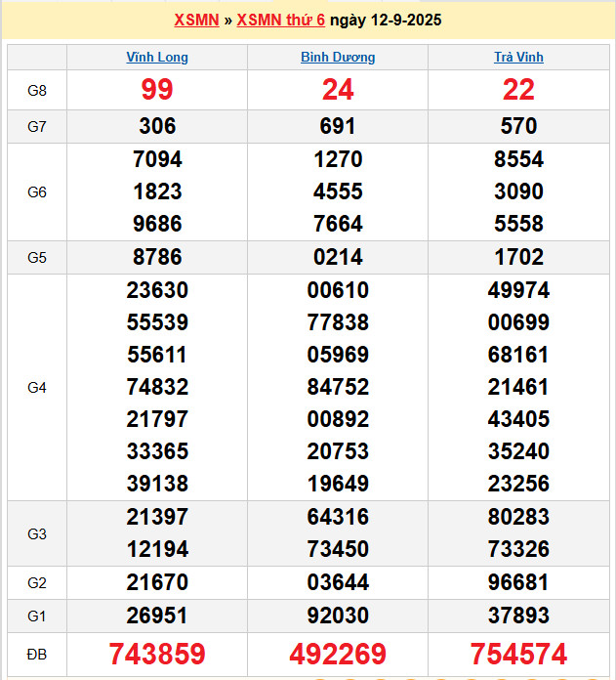
Task: Select G4 result 23256
Action: click(518, 484)
